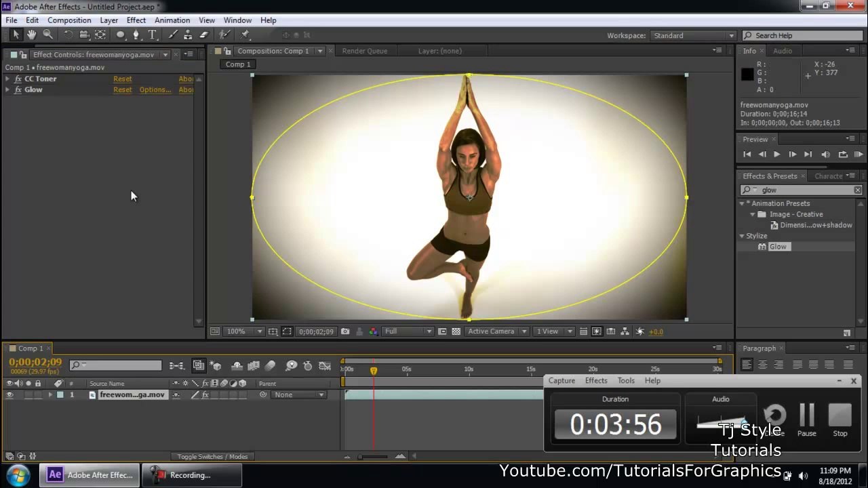Click the timeline layer search field
The image size is (868, 488).
116,365
